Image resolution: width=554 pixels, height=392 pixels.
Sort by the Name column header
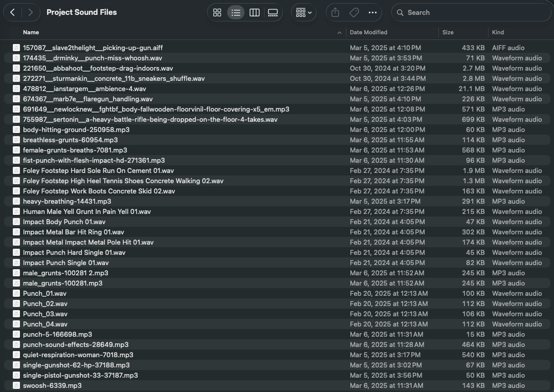tap(31, 32)
